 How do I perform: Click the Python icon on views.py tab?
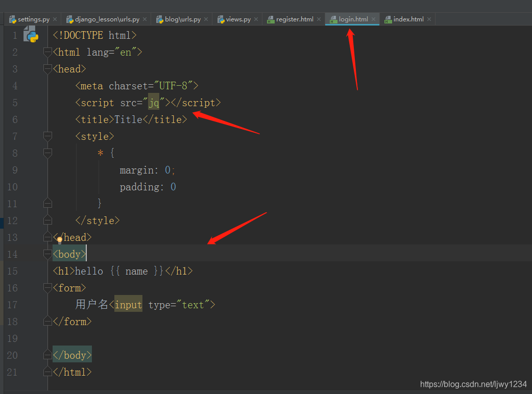coord(221,20)
